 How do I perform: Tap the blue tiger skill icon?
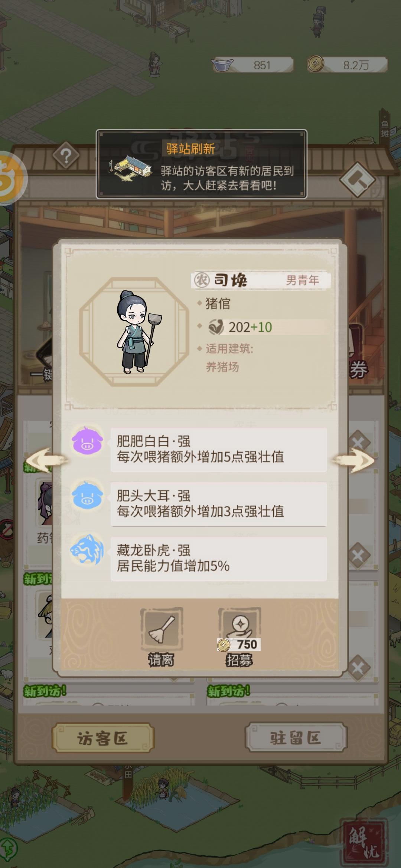88,550
